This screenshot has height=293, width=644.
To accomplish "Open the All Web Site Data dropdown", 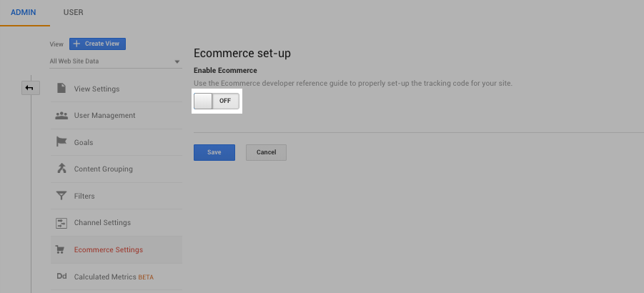I will 114,61.
